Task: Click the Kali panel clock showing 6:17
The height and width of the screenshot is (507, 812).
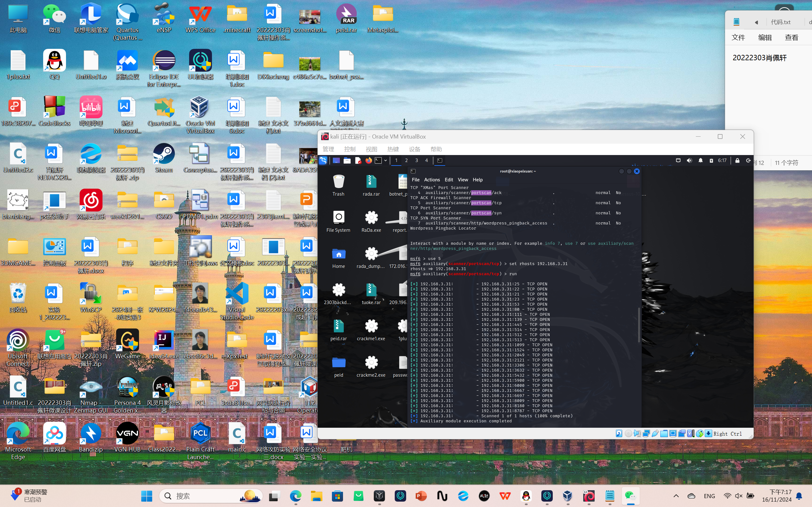Action: point(722,160)
